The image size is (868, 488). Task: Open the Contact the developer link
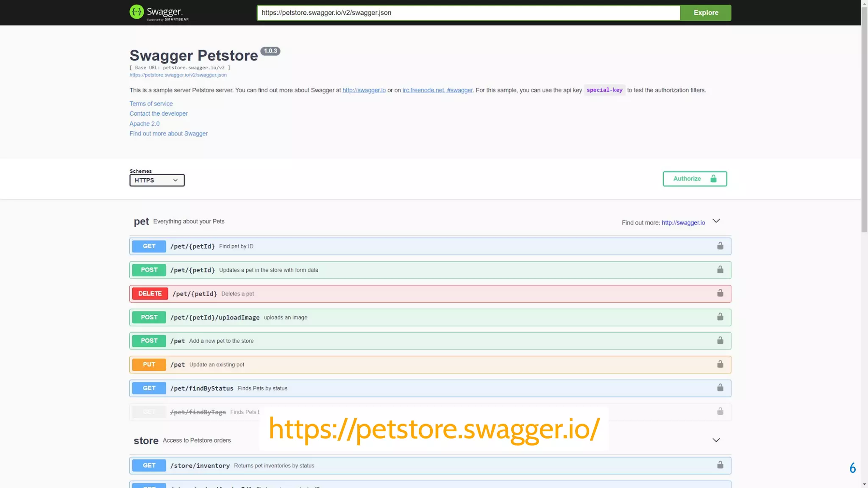159,114
